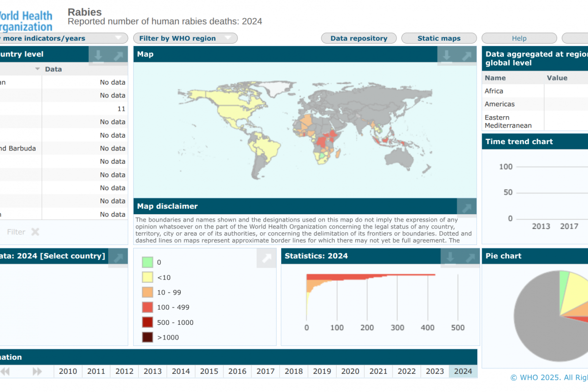This screenshot has width=588, height=392.
Task: Maximize the legend panel
Action: coord(266,258)
